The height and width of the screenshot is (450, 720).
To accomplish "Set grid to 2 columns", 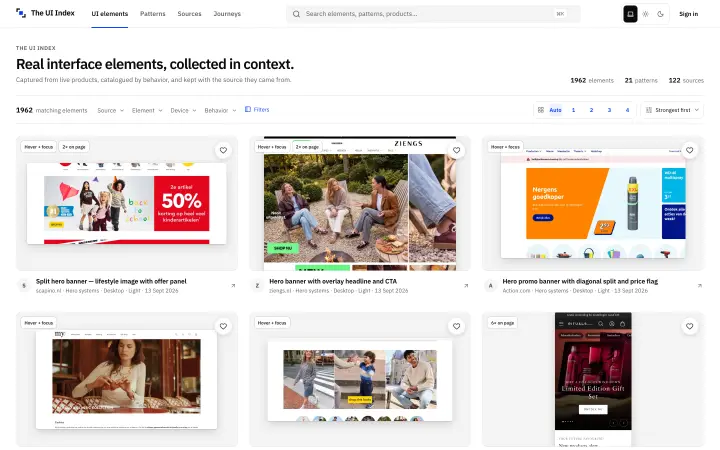I will tap(591, 110).
